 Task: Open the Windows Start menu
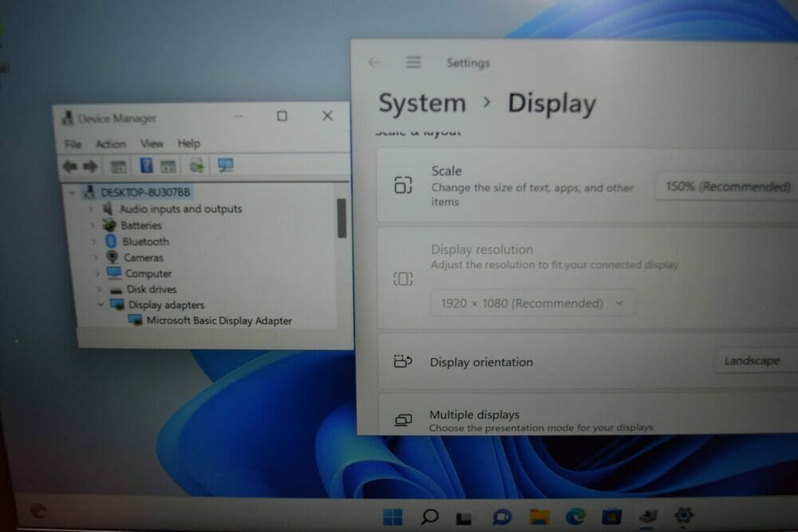393,517
